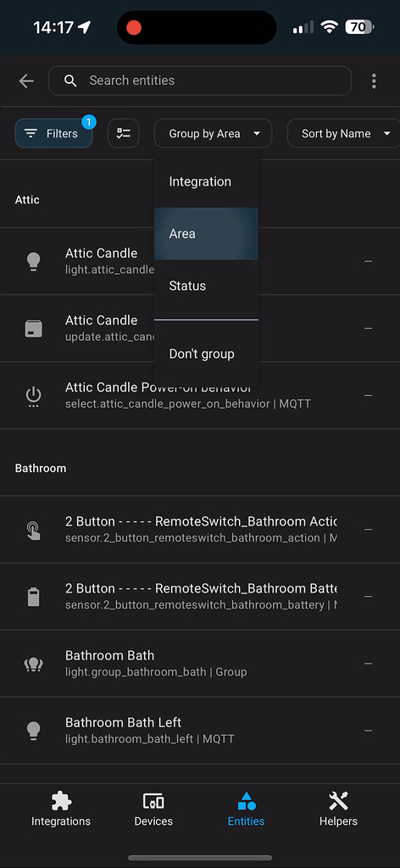Expand the Sort by Name dropdown
400x868 pixels.
point(344,133)
